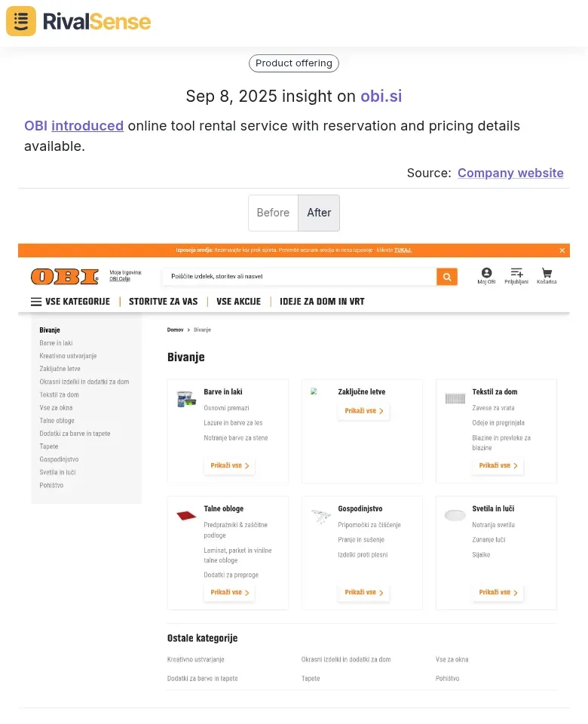Open the Osnovni premazi link
Screen dimensions: 588x724
pyautogui.click(x=226, y=408)
